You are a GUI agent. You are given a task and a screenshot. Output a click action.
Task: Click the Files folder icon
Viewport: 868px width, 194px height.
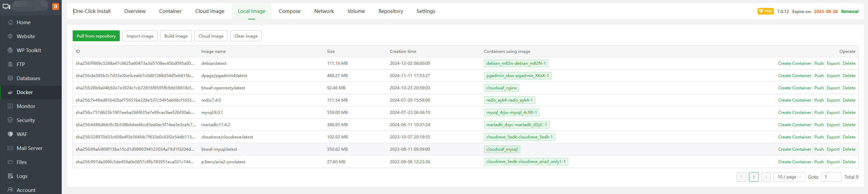tap(10, 162)
